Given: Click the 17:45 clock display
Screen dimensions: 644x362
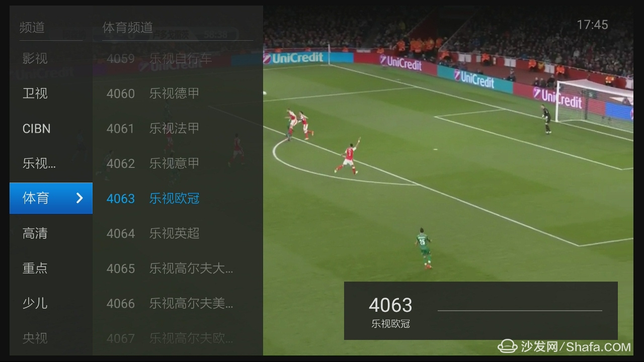Looking at the screenshot, I should point(592,25).
